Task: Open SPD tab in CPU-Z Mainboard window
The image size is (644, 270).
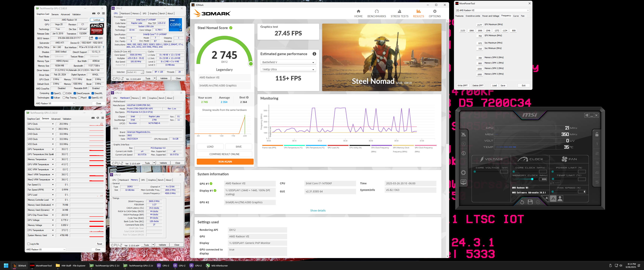Action: coord(144,98)
